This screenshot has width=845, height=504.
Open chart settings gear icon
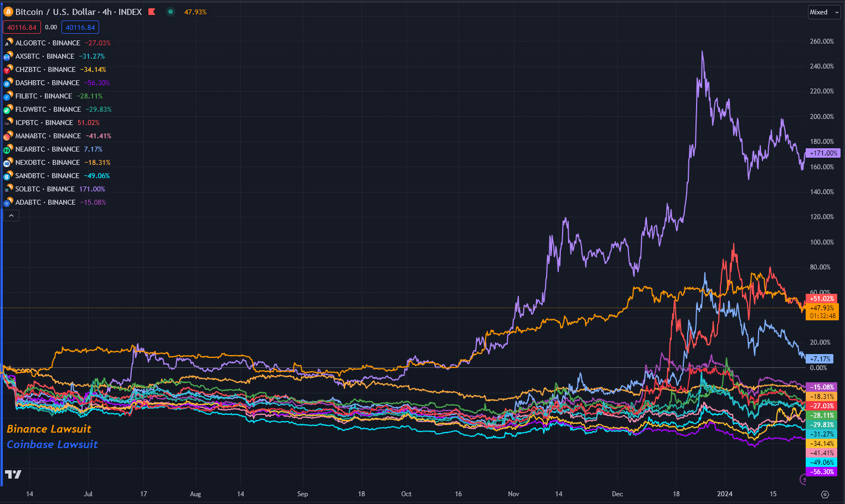click(x=825, y=494)
